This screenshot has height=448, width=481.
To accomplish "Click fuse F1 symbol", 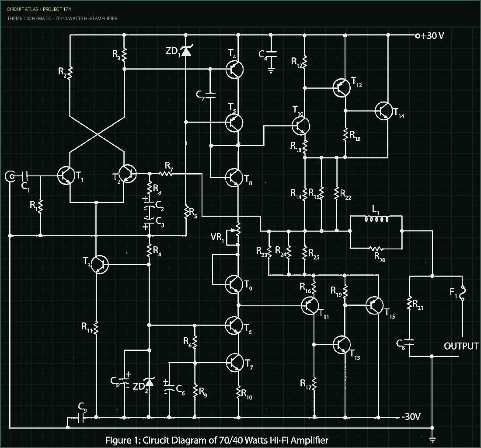I will point(462,294).
